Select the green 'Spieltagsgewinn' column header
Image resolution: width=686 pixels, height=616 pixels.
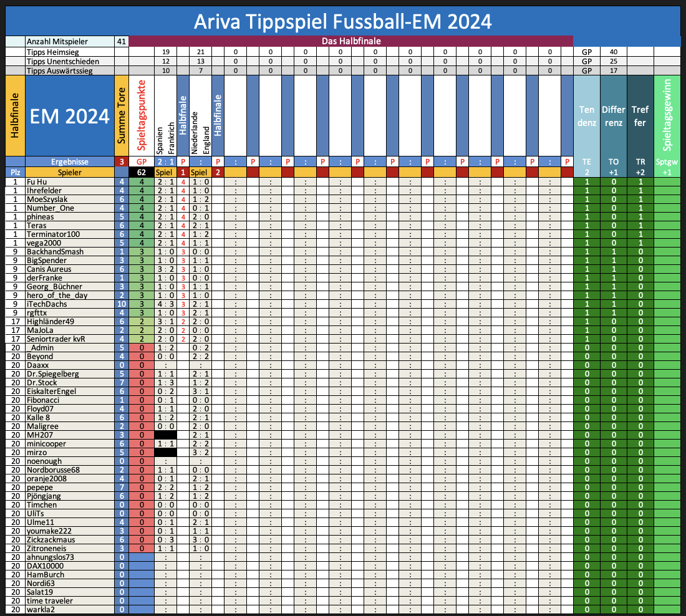[x=668, y=116]
